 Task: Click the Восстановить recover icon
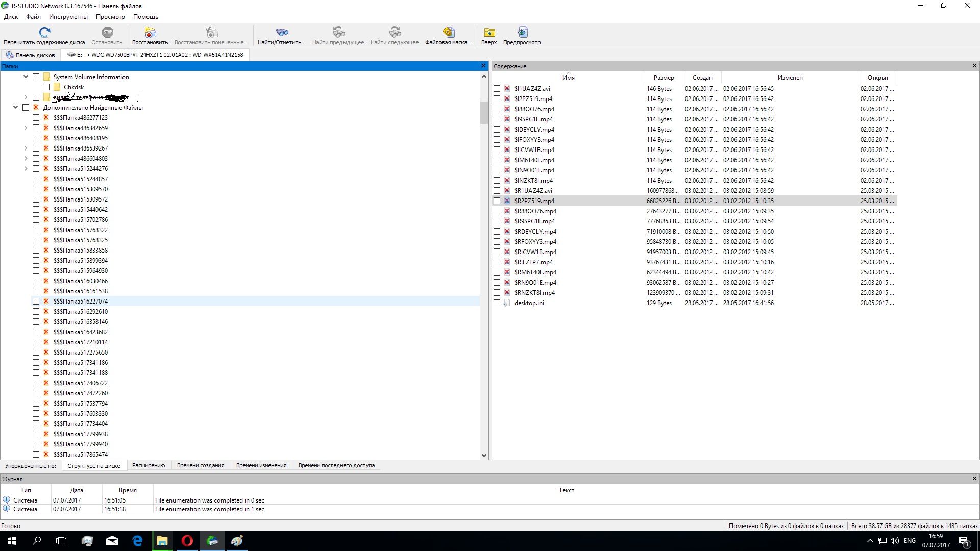tap(150, 32)
